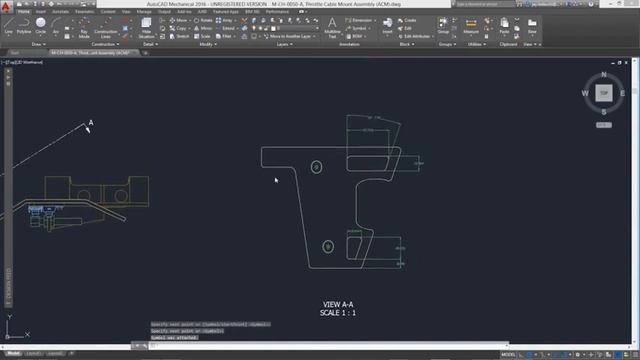Open the Manage ribbon tab
640x360 pixels.
pos(144,11)
